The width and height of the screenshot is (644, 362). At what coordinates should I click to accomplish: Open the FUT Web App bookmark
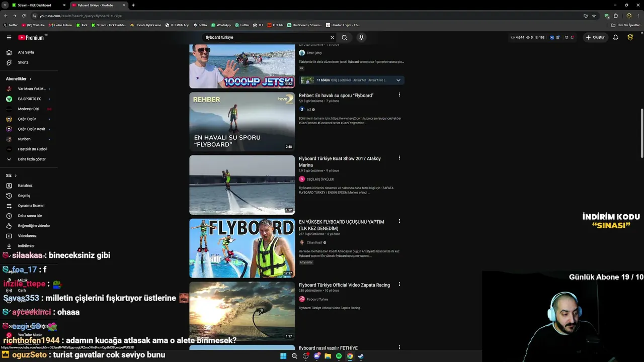pos(177,25)
